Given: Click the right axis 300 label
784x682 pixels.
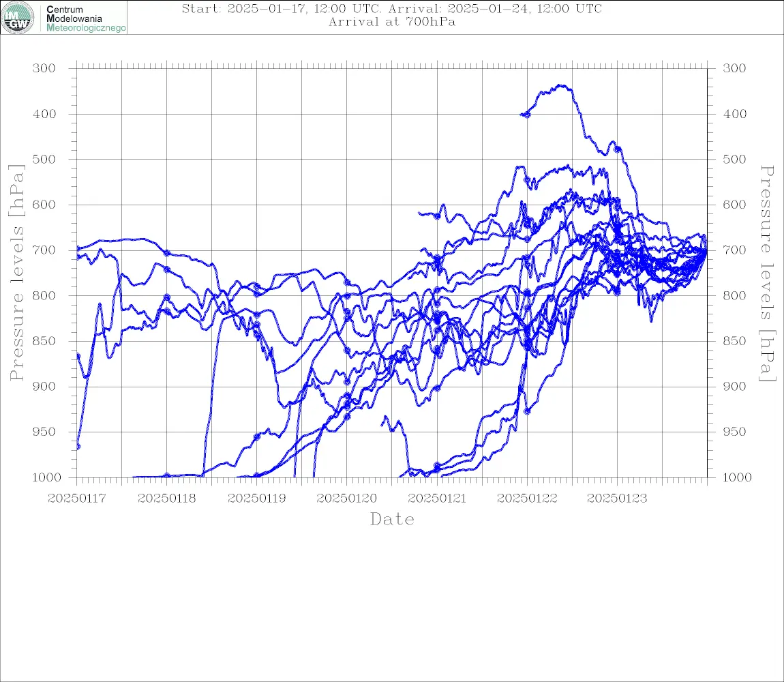Looking at the screenshot, I should (734, 68).
